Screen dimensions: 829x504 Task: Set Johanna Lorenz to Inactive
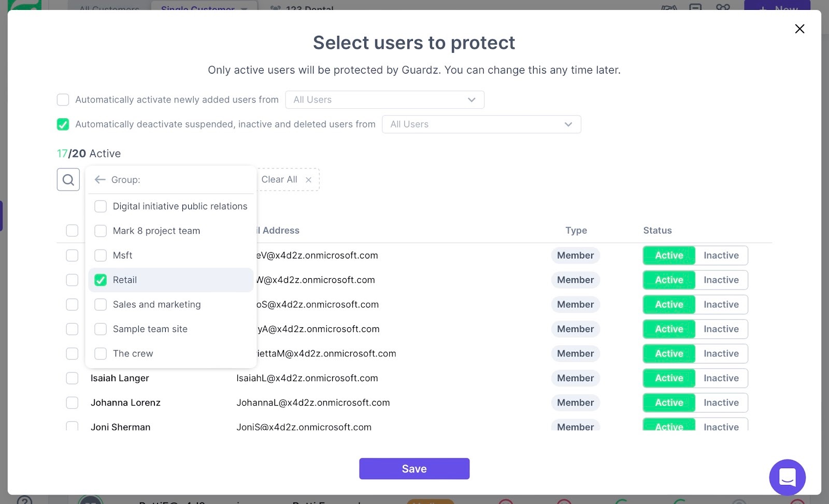pyautogui.click(x=721, y=402)
